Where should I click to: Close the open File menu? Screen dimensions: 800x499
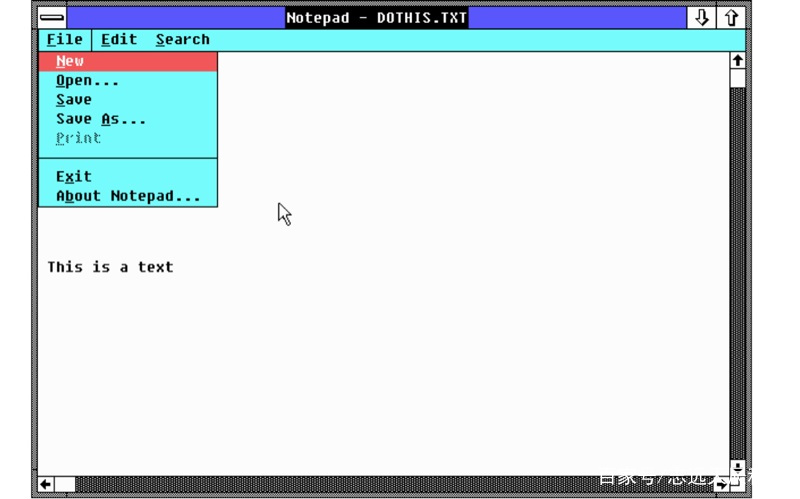[x=65, y=40]
